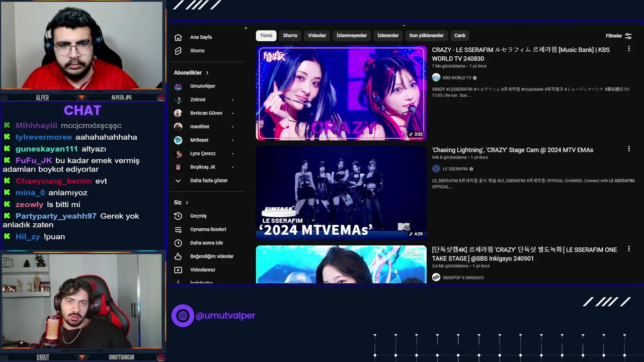
Task: Open Beşiktaş JK channel avatar
Action: tap(178, 167)
